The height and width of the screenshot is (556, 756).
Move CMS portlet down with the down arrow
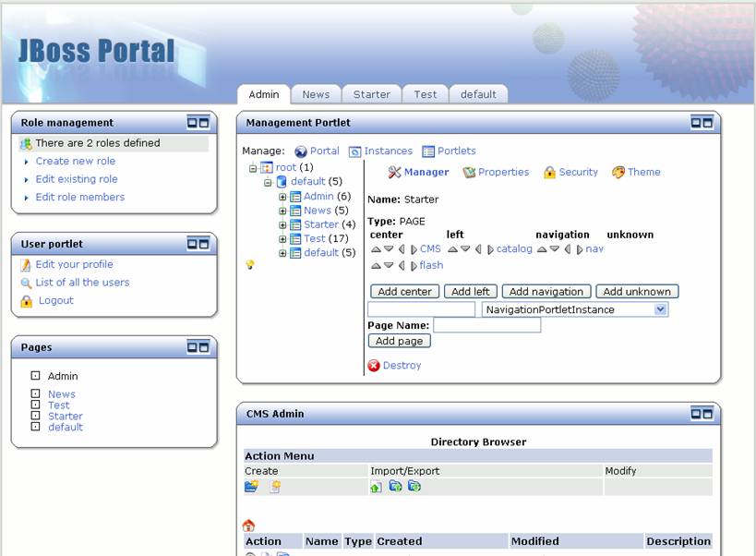coord(388,249)
